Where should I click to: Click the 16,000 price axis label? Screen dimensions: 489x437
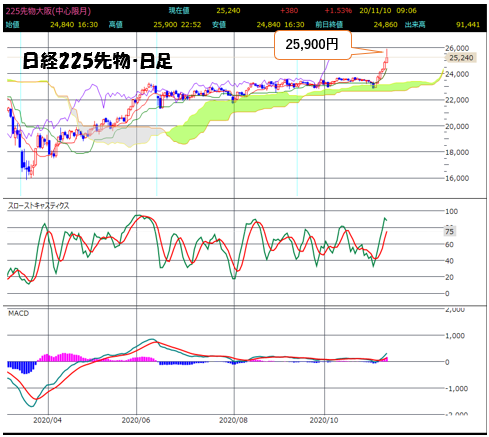[x=457, y=178]
